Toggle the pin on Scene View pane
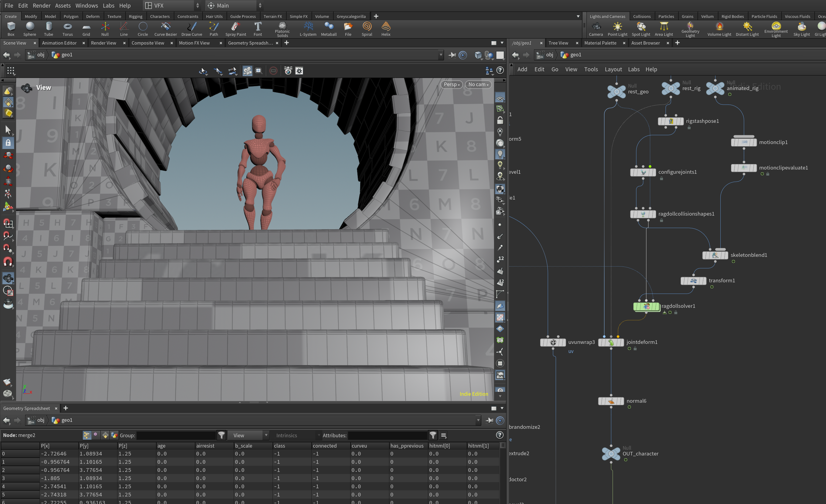This screenshot has height=504, width=826. point(452,55)
